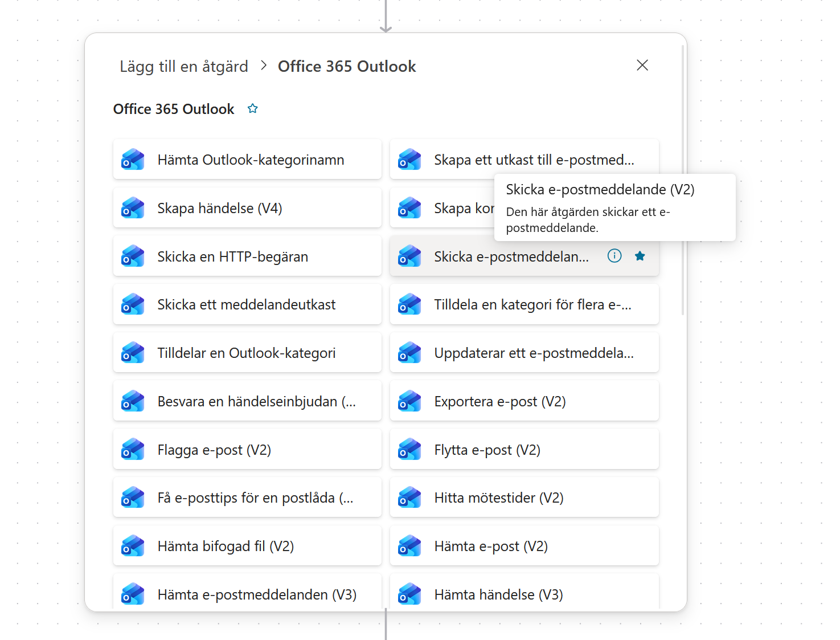The image size is (840, 640).
Task: Add the Flytta e-post (V2) action
Action: coord(524,450)
